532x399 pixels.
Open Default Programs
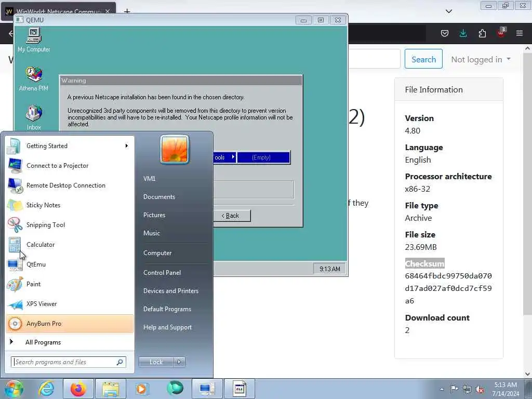point(167,309)
